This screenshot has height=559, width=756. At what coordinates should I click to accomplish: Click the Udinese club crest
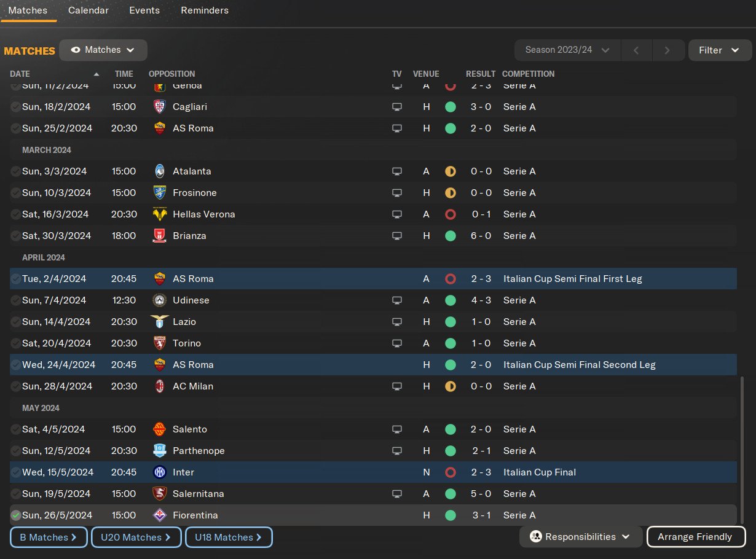(x=159, y=300)
